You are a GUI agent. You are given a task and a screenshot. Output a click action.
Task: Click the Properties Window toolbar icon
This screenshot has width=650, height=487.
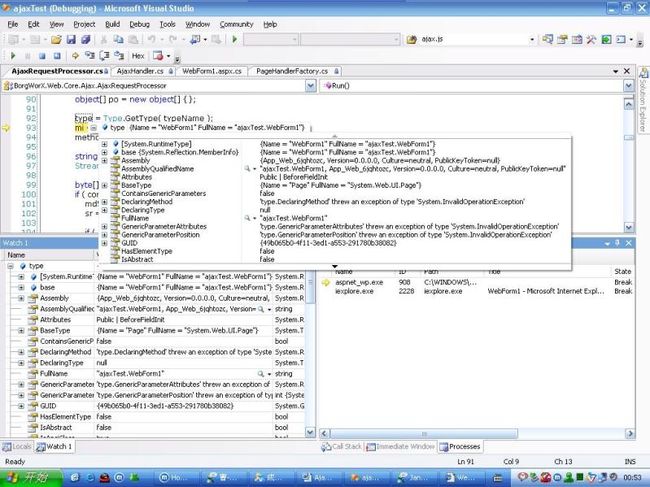click(562, 39)
